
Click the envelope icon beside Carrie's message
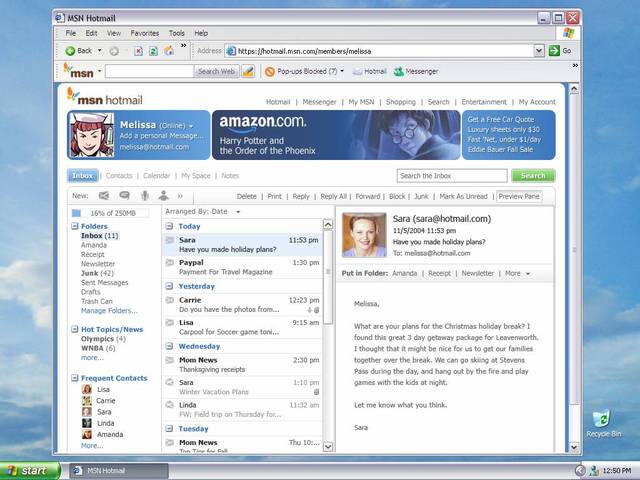[x=169, y=300]
